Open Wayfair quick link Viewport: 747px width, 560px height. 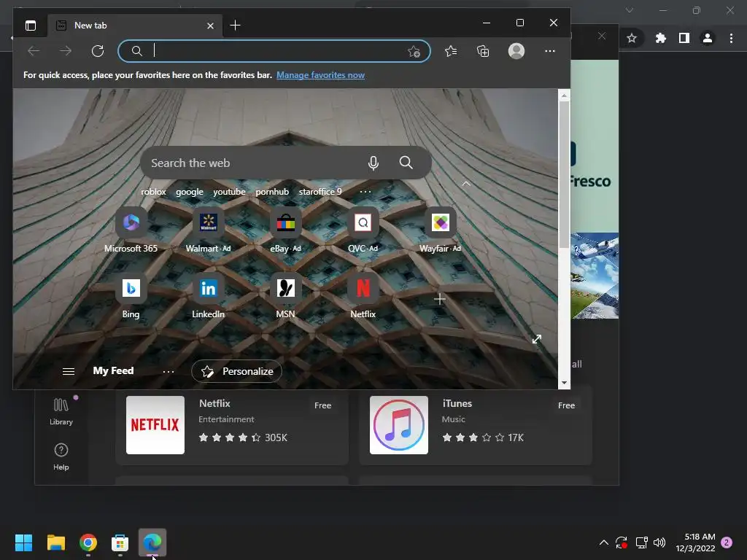[440, 231]
